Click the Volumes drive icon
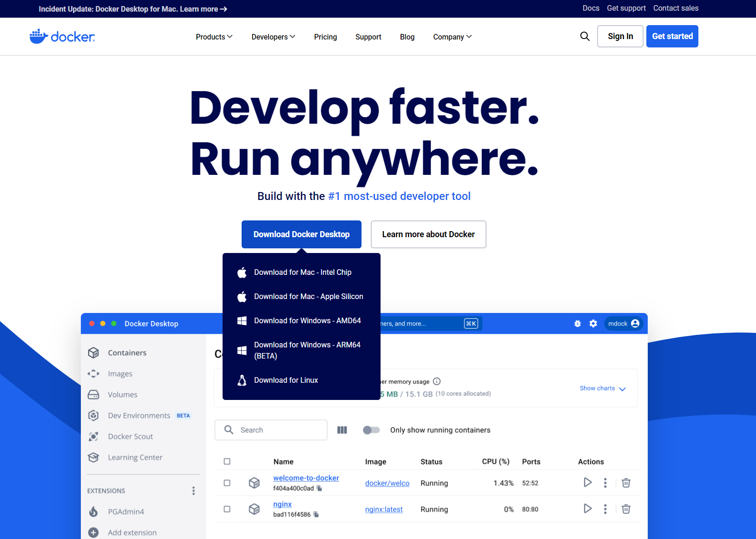 click(x=93, y=394)
